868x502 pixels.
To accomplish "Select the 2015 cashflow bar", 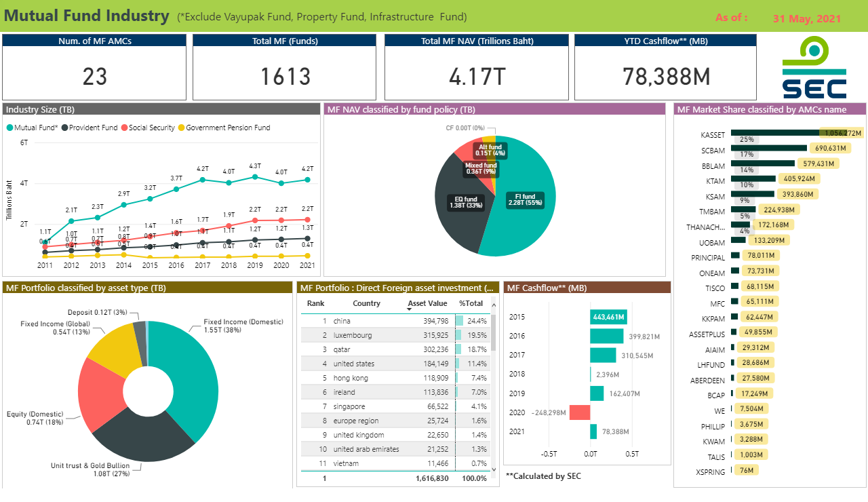I will [608, 317].
